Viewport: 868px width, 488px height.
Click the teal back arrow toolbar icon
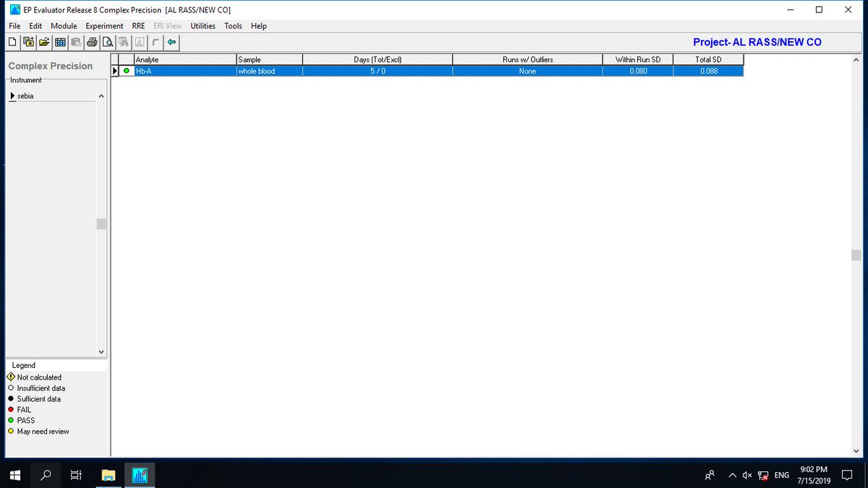(171, 42)
